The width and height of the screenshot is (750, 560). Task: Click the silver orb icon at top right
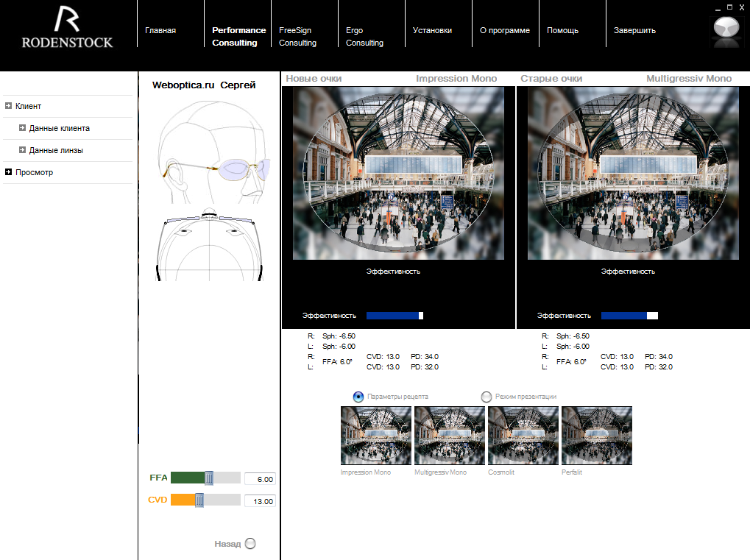point(726,28)
